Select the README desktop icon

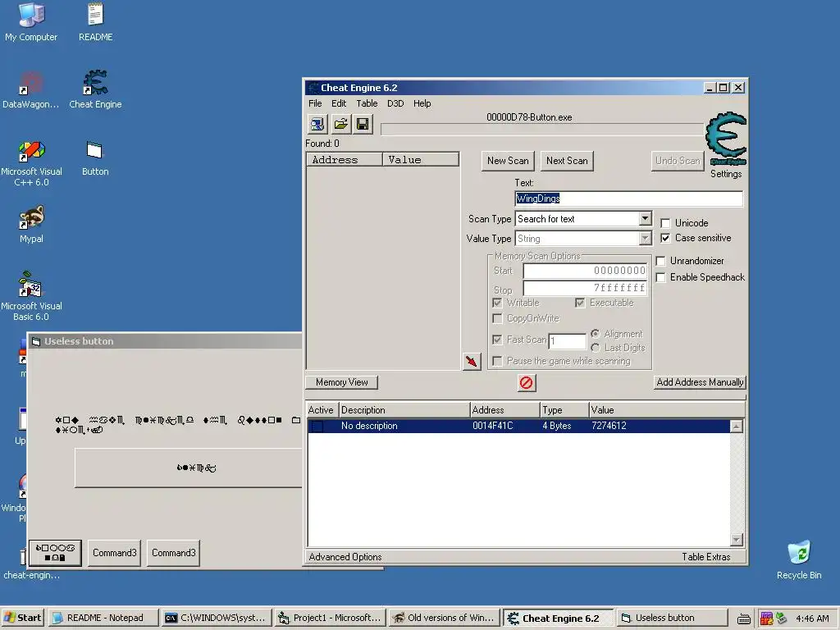click(x=95, y=22)
